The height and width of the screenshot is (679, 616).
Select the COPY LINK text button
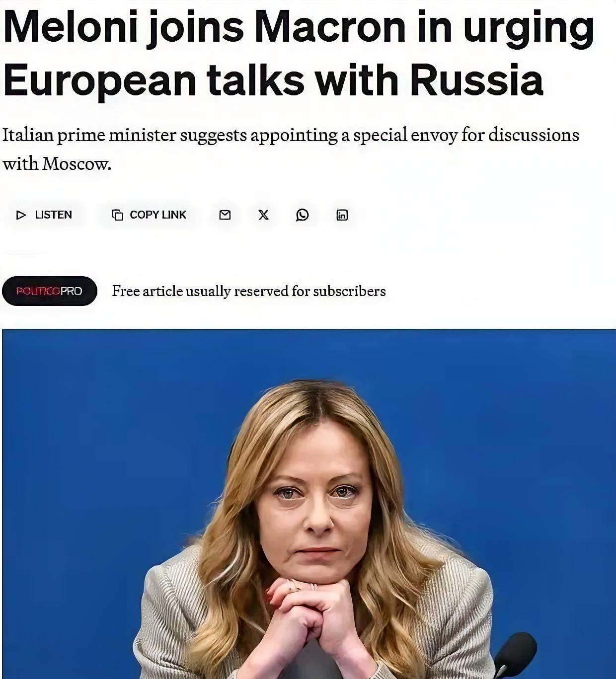tap(157, 215)
